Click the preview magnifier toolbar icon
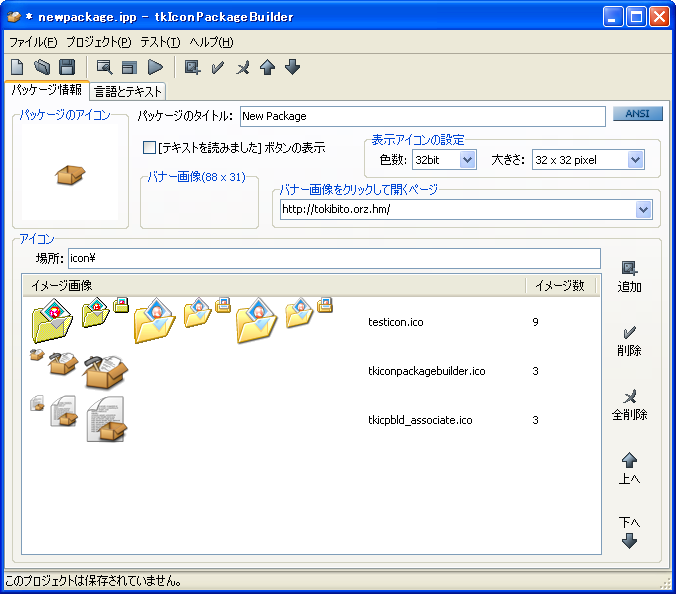Viewport: 676px width, 594px height. point(104,67)
